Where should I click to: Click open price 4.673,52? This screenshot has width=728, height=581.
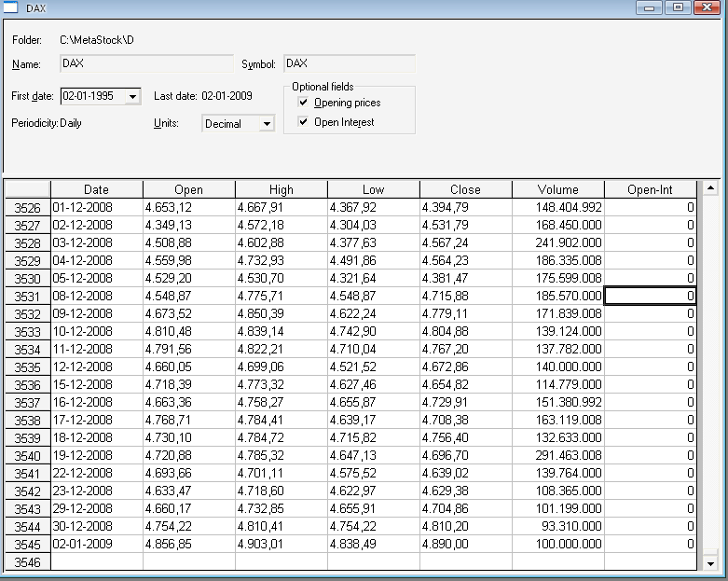(x=189, y=313)
